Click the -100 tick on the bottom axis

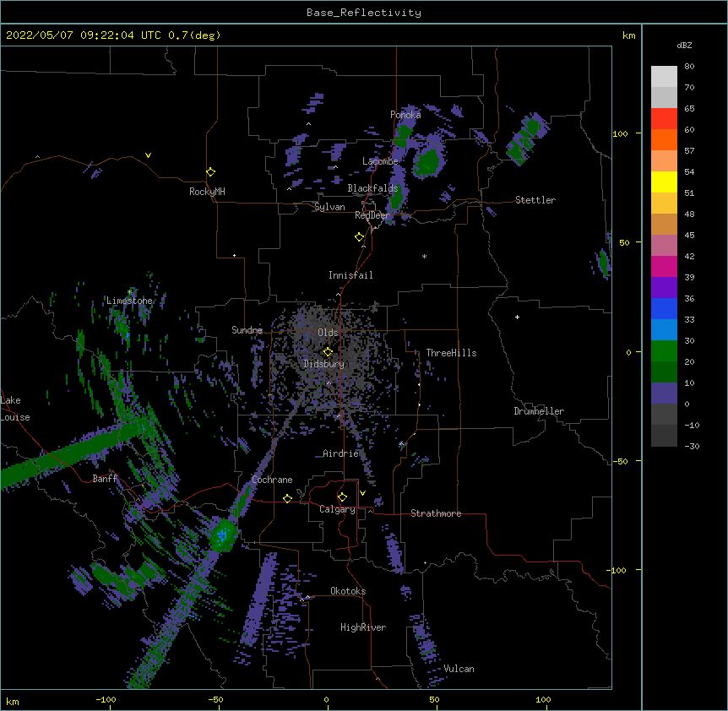coord(106,699)
